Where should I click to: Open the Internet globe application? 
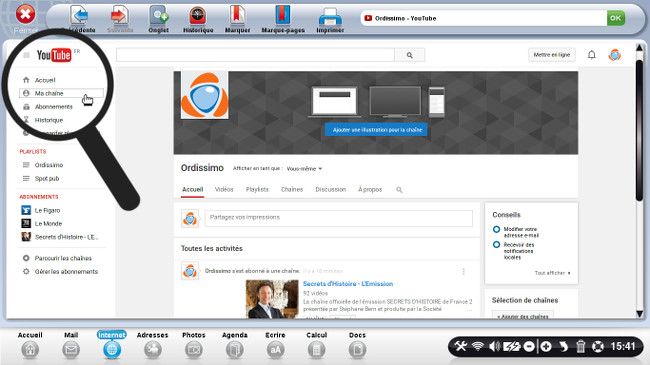pyautogui.click(x=112, y=350)
